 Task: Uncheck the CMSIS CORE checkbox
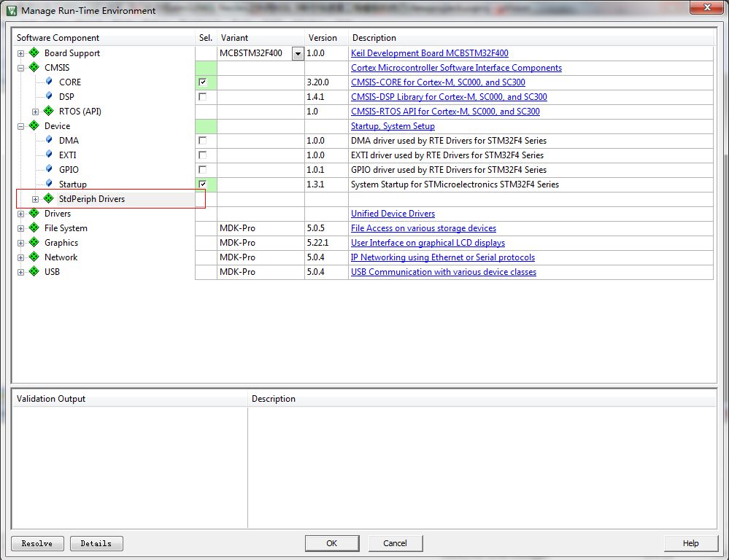tap(202, 82)
